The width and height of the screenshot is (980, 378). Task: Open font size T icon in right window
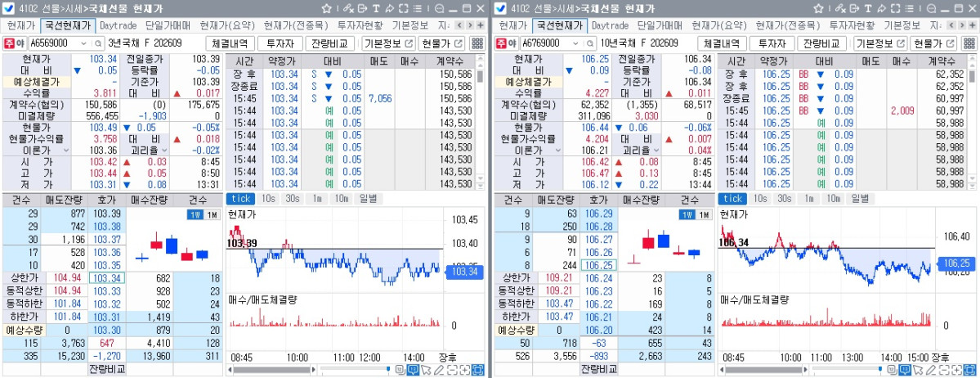click(868, 9)
